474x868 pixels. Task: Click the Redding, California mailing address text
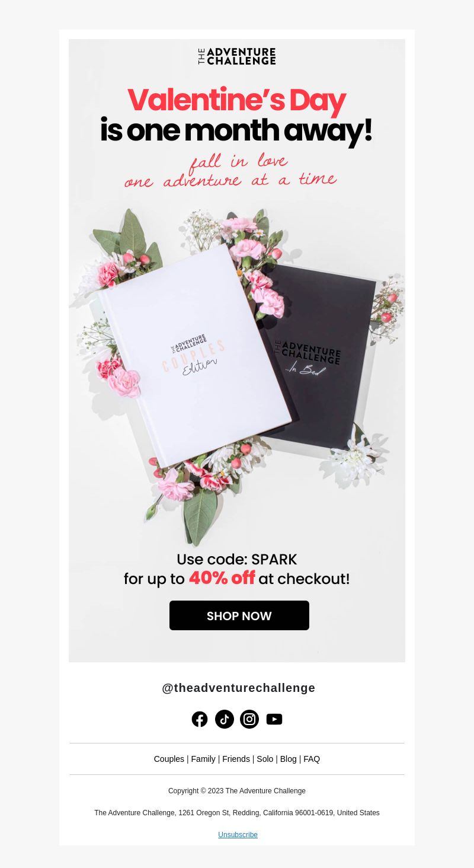[x=237, y=813]
